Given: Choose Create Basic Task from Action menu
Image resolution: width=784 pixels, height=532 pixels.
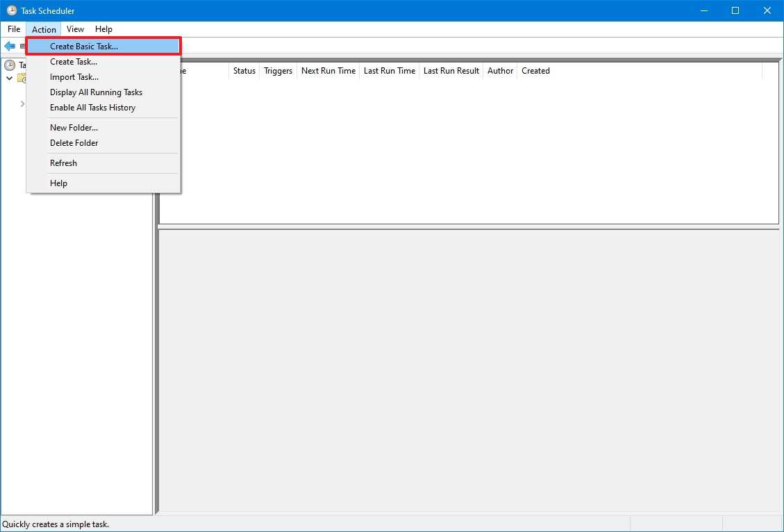Looking at the screenshot, I should [x=84, y=47].
